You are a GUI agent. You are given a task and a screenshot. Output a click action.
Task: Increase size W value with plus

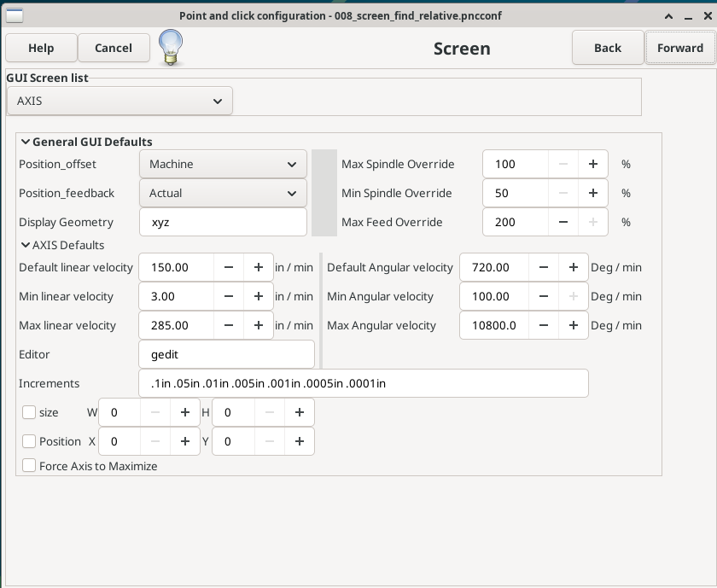click(x=184, y=412)
